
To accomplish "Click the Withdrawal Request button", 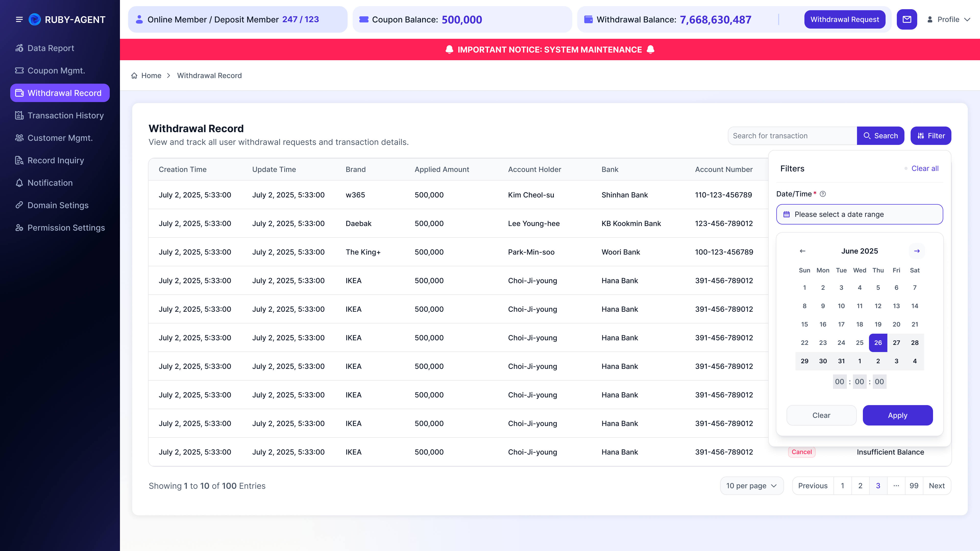I will click(844, 19).
